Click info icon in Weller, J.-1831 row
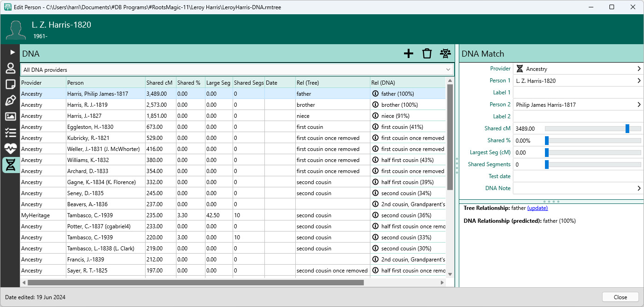644x307 pixels. (375, 149)
